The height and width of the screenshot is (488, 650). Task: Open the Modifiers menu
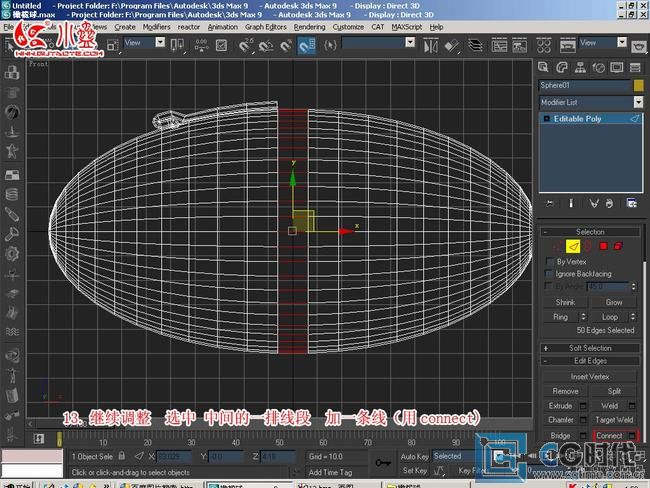coord(156,27)
